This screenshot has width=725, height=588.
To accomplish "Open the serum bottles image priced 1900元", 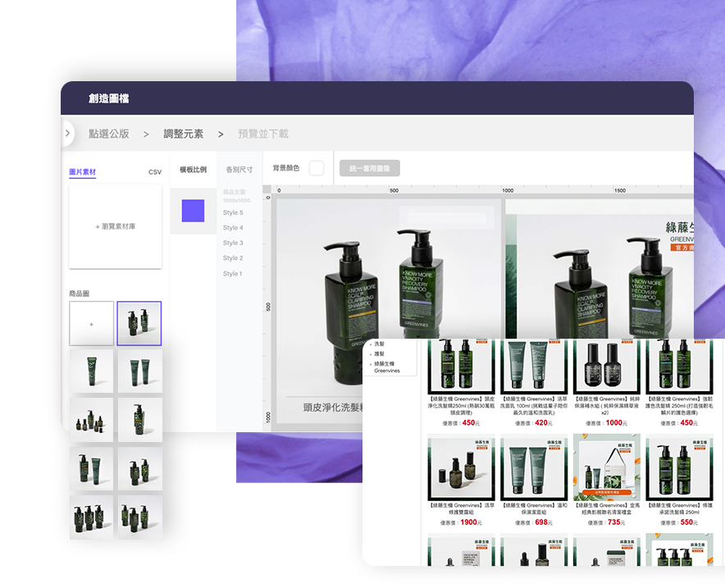I will tap(461, 467).
